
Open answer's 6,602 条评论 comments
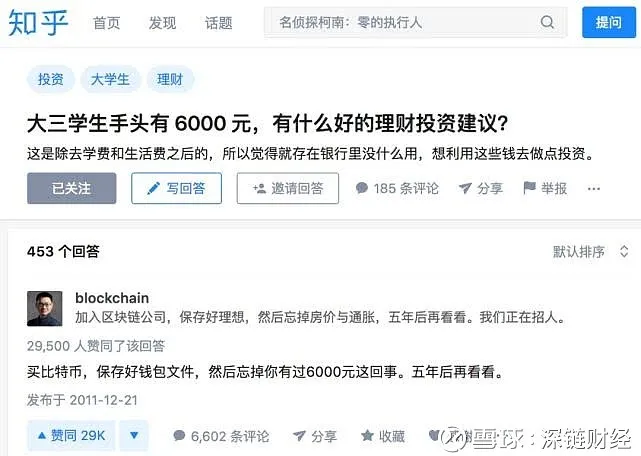click(x=221, y=436)
